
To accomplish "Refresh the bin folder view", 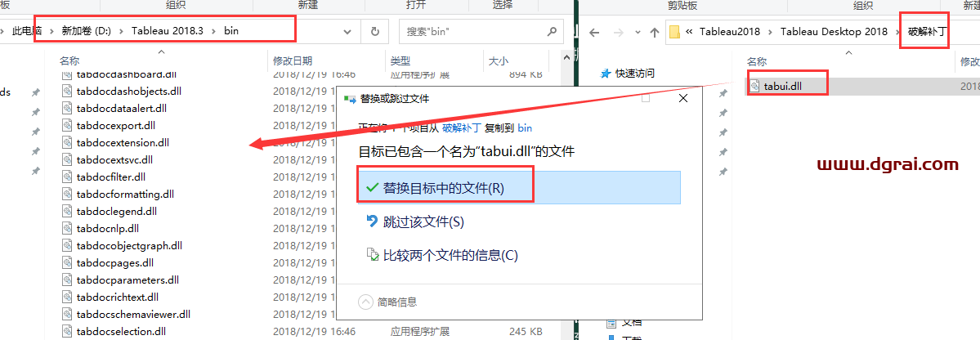I will pos(375,31).
